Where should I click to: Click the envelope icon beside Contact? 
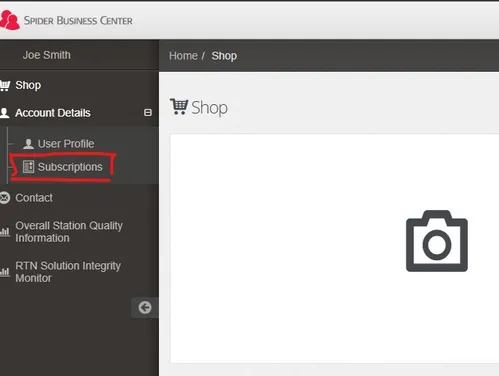click(x=5, y=198)
